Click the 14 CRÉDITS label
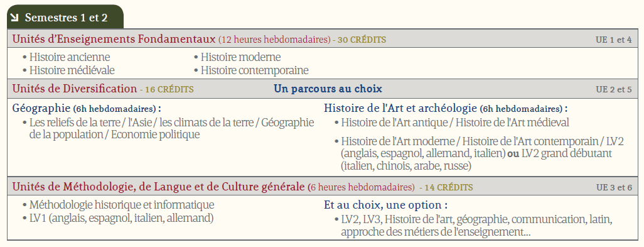Screen dimensions: 644x247 tap(449, 187)
